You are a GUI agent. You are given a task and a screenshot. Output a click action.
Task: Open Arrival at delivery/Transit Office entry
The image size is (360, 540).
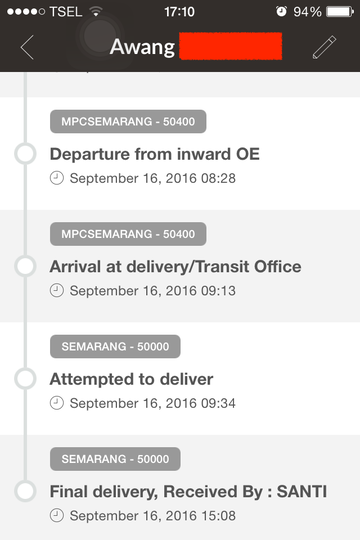180,266
